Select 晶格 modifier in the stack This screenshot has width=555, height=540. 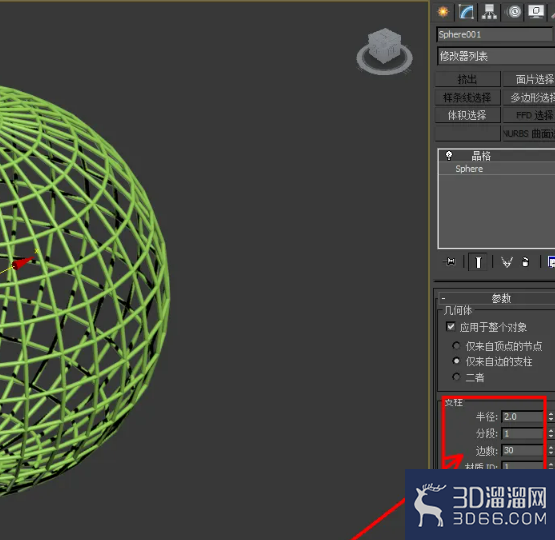[497, 155]
